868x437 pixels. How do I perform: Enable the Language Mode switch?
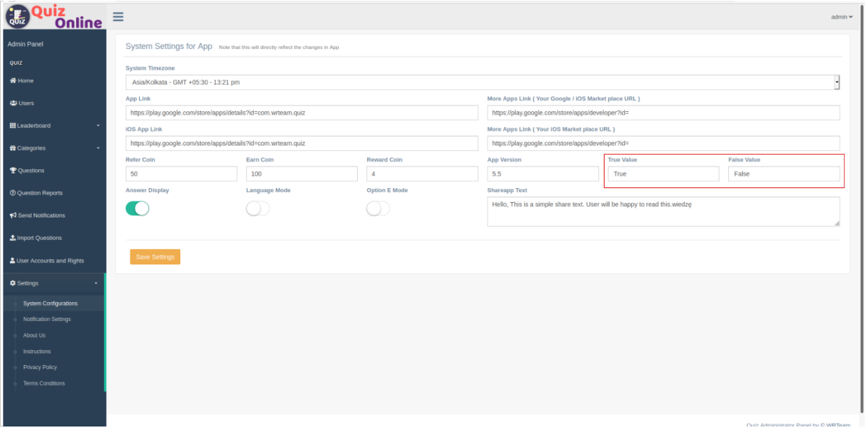258,208
